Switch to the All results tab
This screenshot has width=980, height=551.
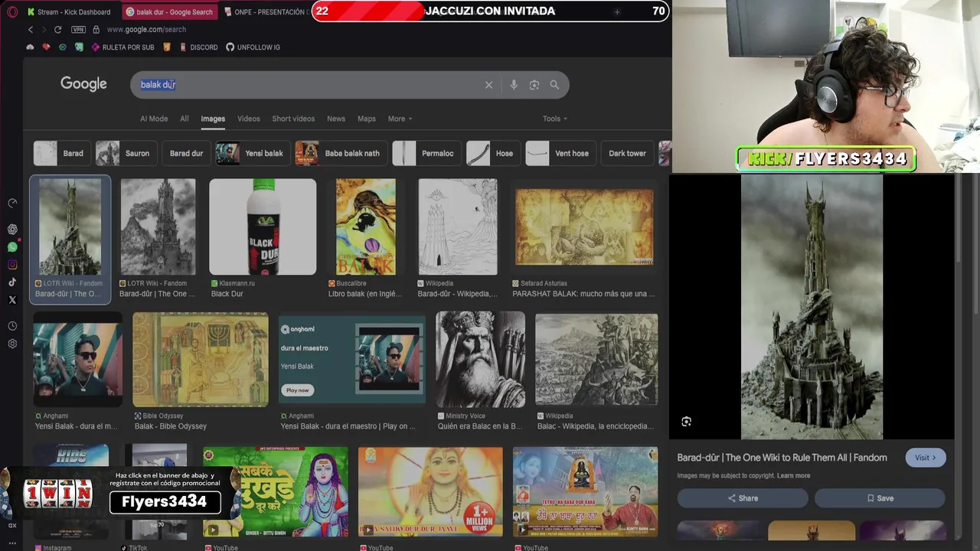point(185,119)
